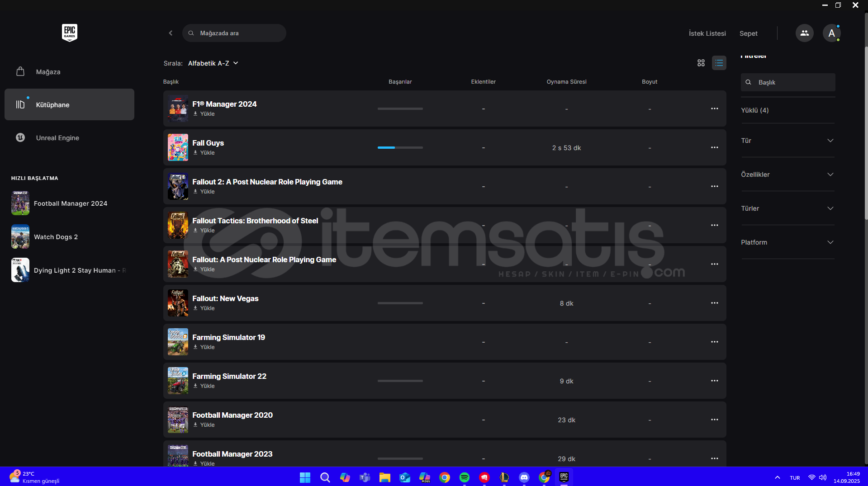Open Football Manager 2023 title
This screenshot has width=868, height=486.
(x=232, y=454)
